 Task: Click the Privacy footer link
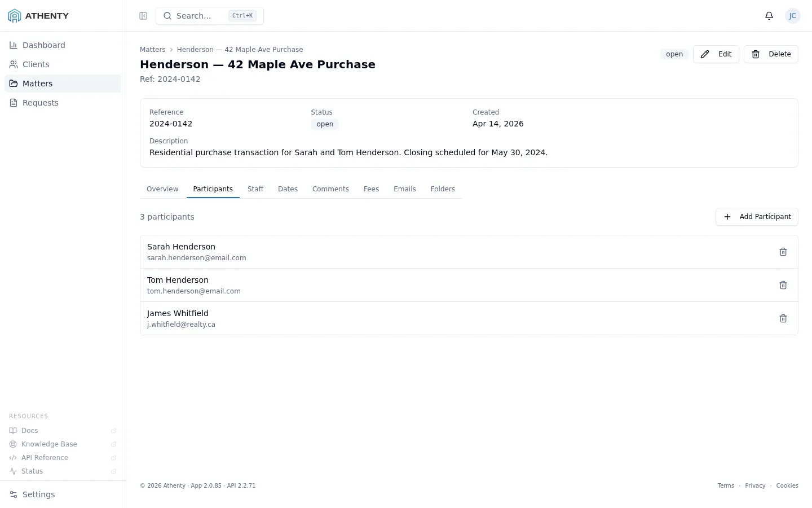coord(755,485)
